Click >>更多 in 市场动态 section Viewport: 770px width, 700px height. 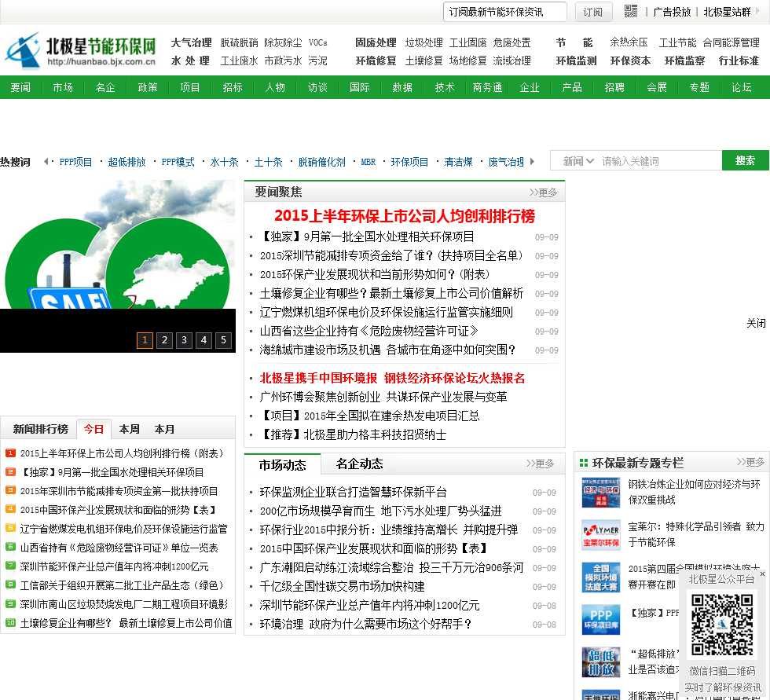click(x=541, y=464)
